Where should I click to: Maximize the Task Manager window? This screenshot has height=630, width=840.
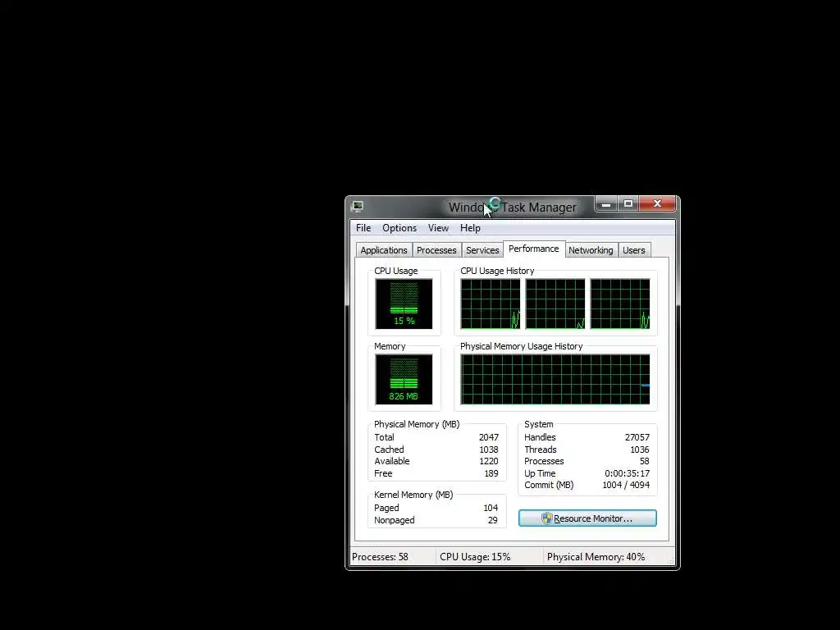[628, 204]
